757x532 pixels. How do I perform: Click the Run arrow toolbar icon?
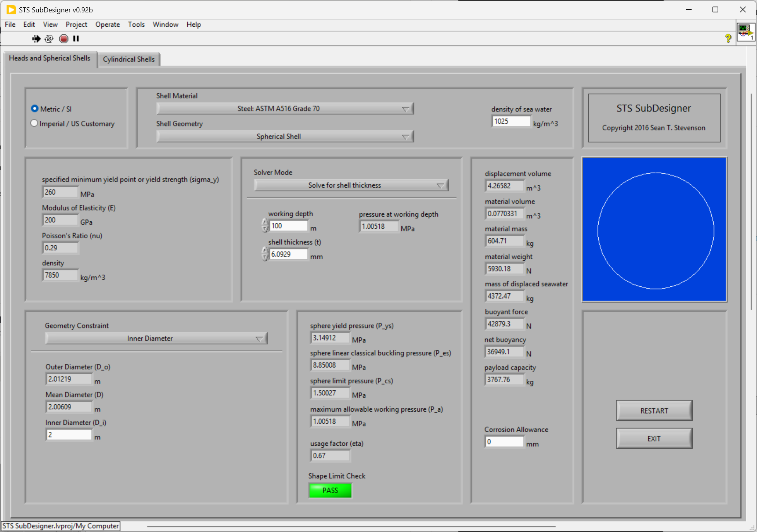pyautogui.click(x=36, y=39)
